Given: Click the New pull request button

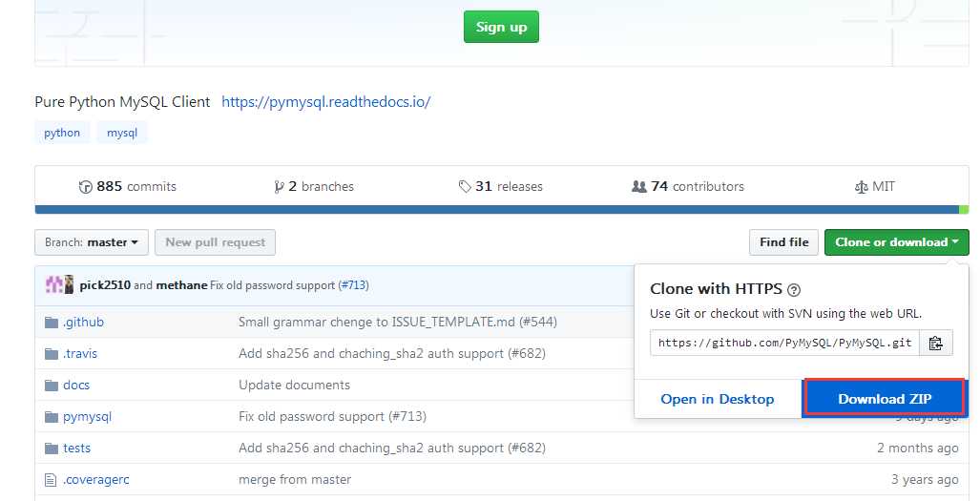Looking at the screenshot, I should (x=215, y=242).
